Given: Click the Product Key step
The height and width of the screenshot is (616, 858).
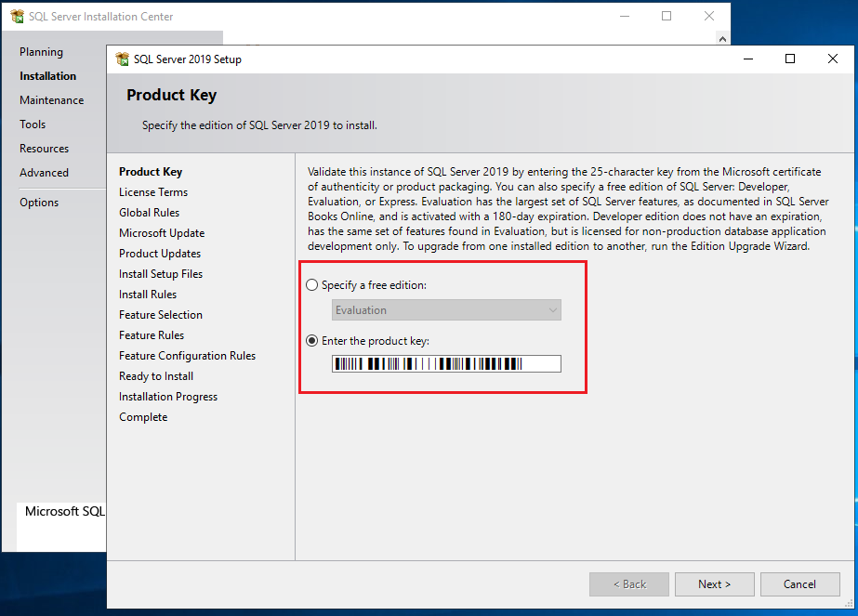Looking at the screenshot, I should [x=151, y=172].
